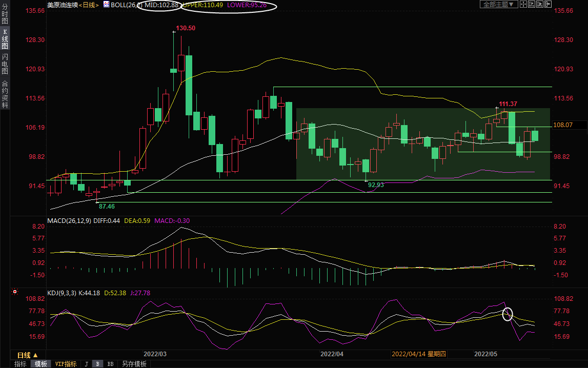Select the 模板 bottom tab
This screenshot has width=588, height=368.
coord(40,364)
